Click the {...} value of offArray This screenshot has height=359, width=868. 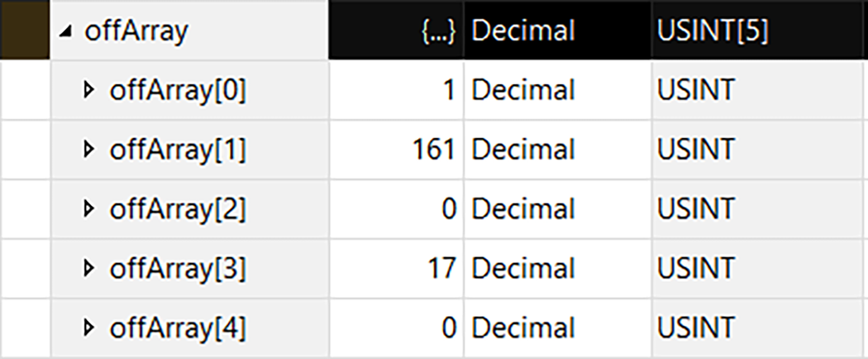(439, 31)
